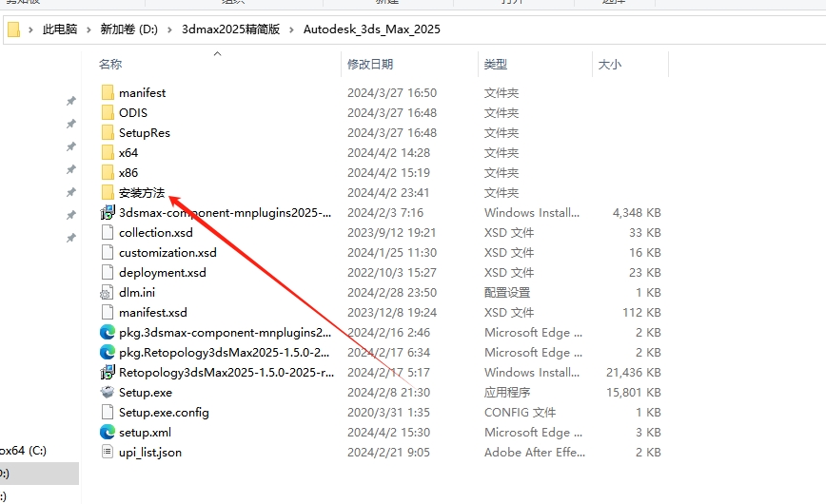Select the manifest.xsd file name

coord(153,313)
